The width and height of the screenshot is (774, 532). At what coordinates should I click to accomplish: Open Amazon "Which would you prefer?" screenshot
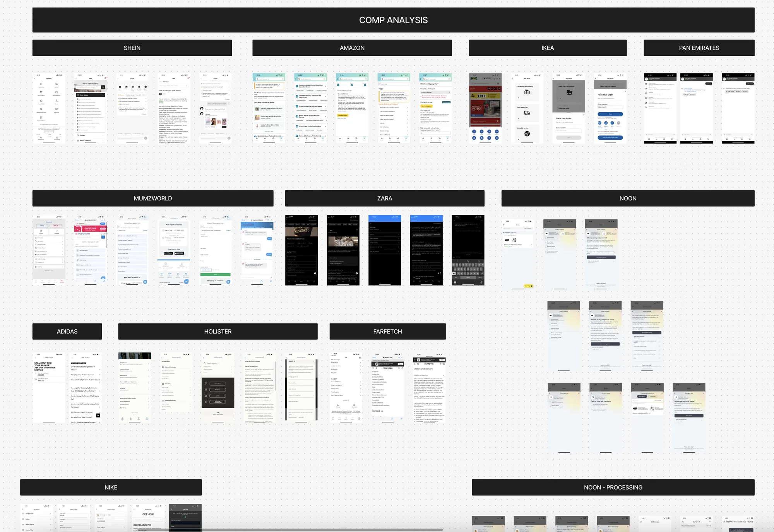pos(435,108)
